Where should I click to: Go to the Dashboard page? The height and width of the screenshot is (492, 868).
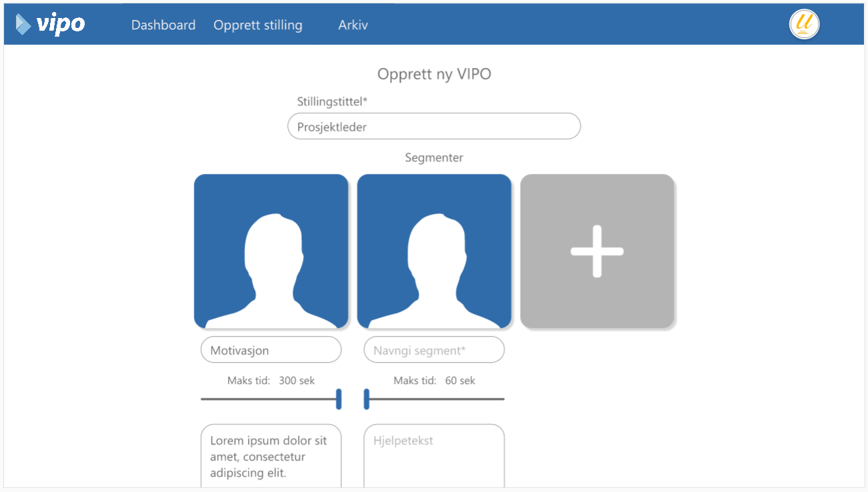point(163,25)
